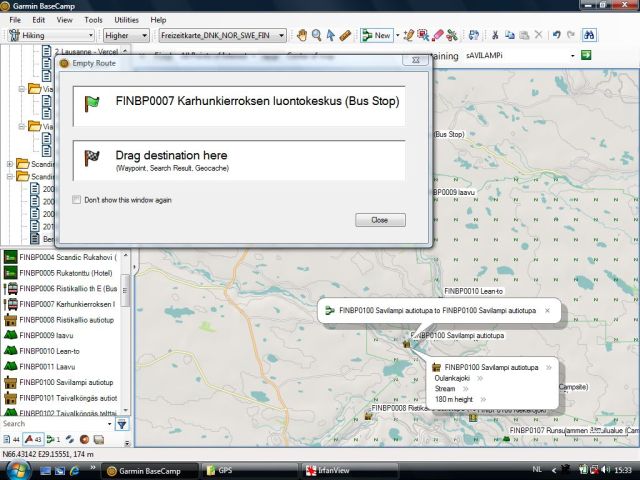This screenshot has width=640, height=480.
Task: Click the Search input field
Action: (50, 424)
